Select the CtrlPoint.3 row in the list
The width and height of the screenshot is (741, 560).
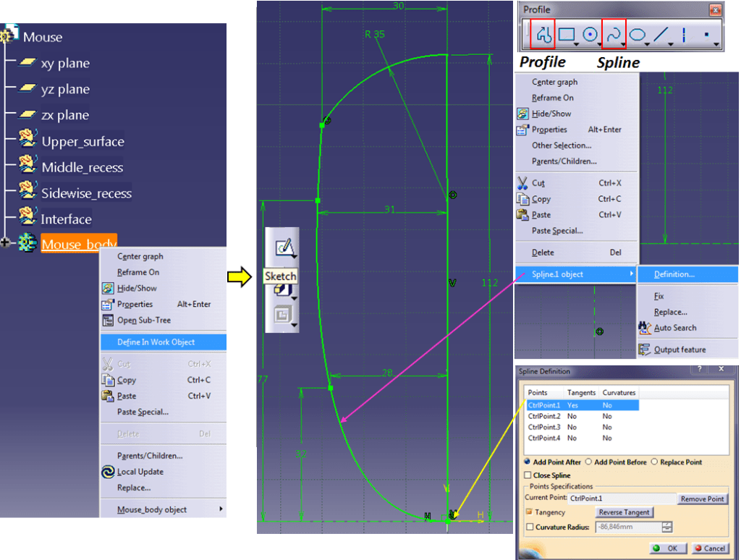tap(544, 427)
